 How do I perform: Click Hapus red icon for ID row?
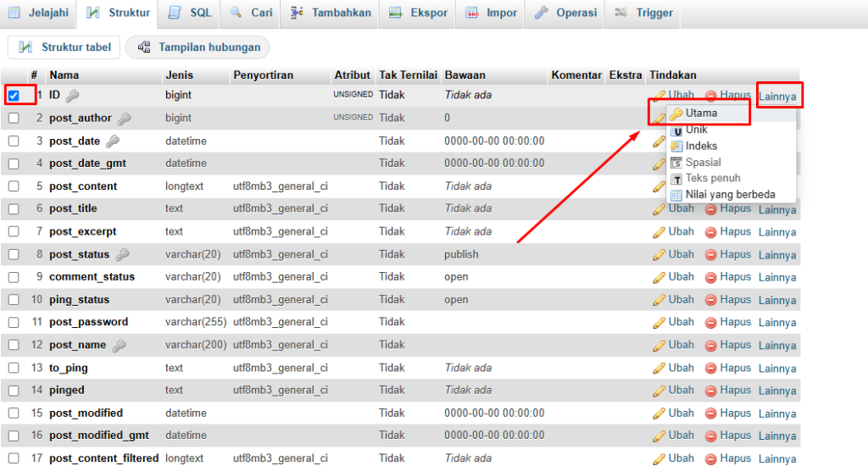(711, 96)
